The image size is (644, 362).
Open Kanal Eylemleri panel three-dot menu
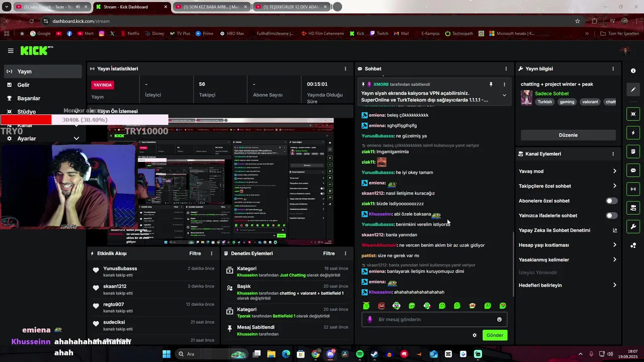coord(613,154)
